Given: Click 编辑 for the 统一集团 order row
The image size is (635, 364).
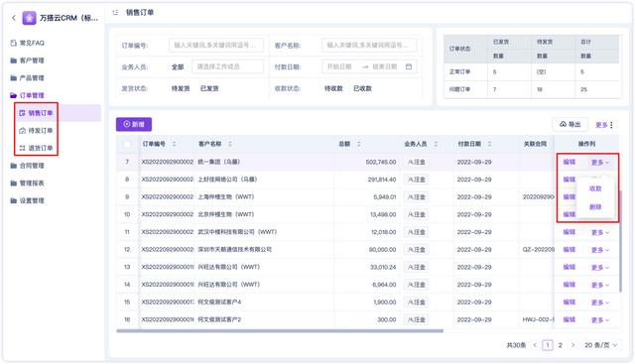Looking at the screenshot, I should [x=569, y=162].
